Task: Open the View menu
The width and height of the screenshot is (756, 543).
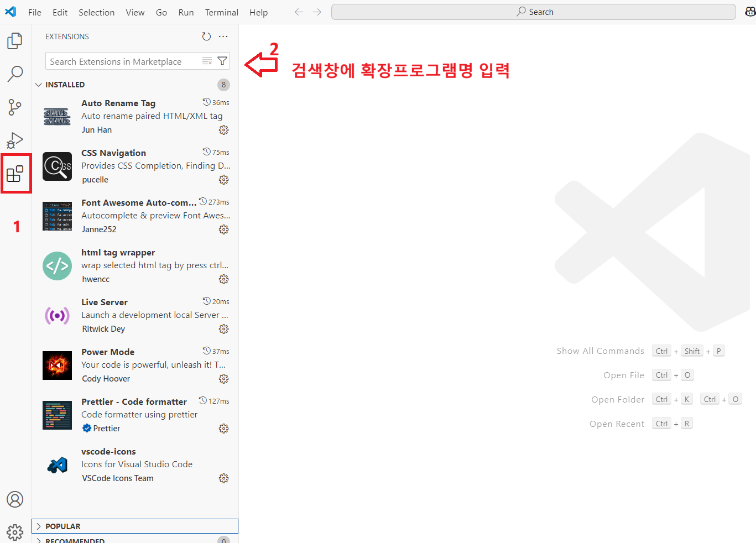Action: click(x=135, y=12)
